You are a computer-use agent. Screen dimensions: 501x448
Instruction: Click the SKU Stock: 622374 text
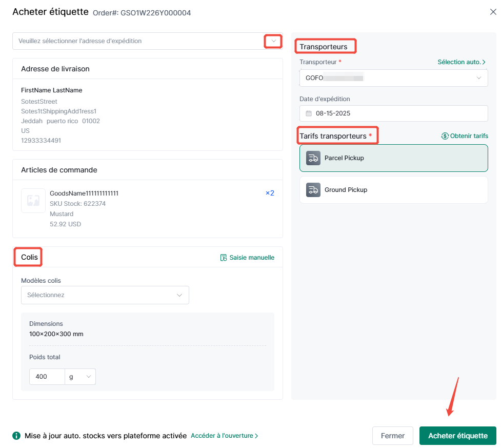(x=77, y=203)
